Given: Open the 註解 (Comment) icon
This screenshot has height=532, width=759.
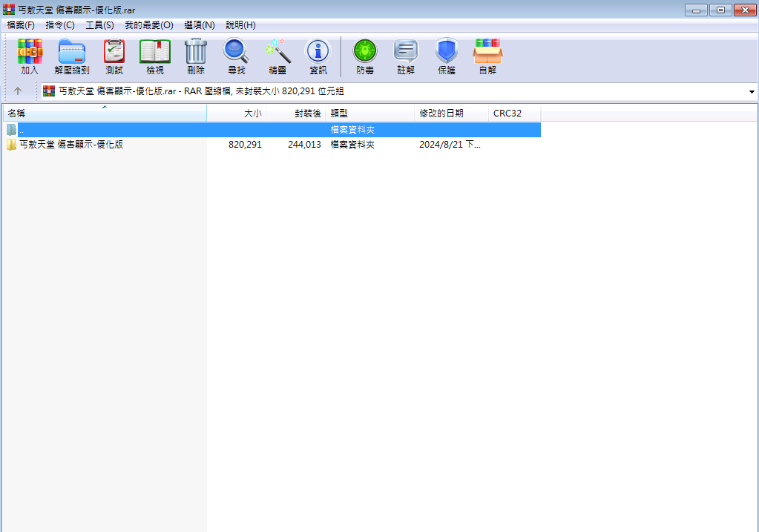Looking at the screenshot, I should click(x=406, y=56).
